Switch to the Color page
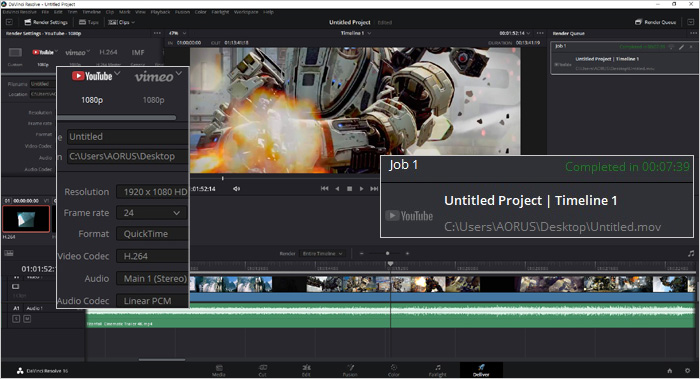700x379 pixels. (394, 371)
